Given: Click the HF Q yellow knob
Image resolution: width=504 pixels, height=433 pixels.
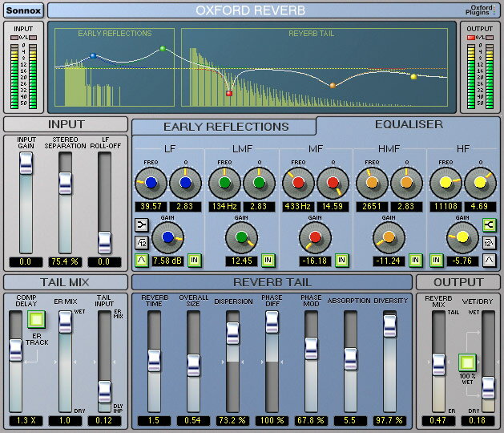Looking at the screenshot, I should pos(480,183).
